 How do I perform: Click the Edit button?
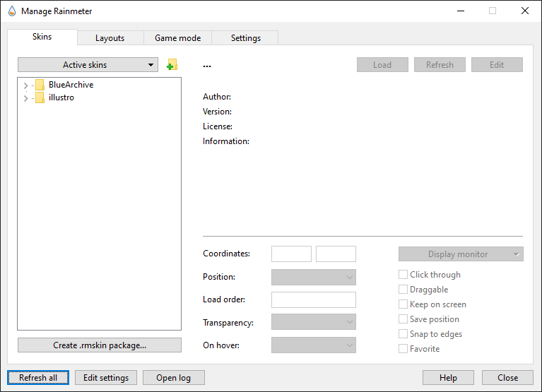497,64
